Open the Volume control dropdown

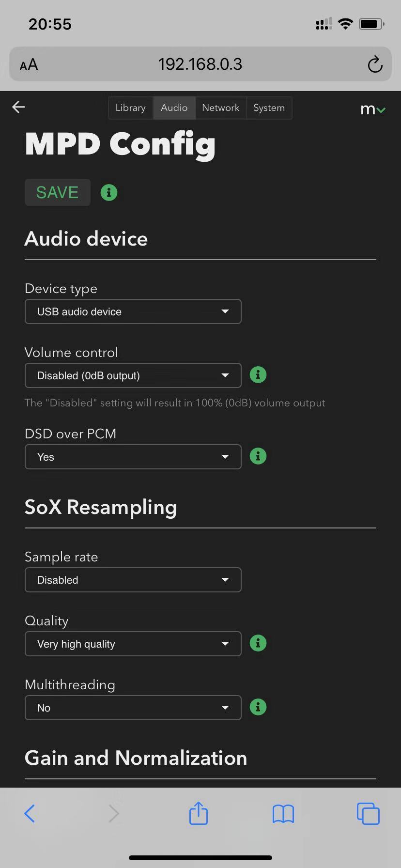tap(133, 375)
